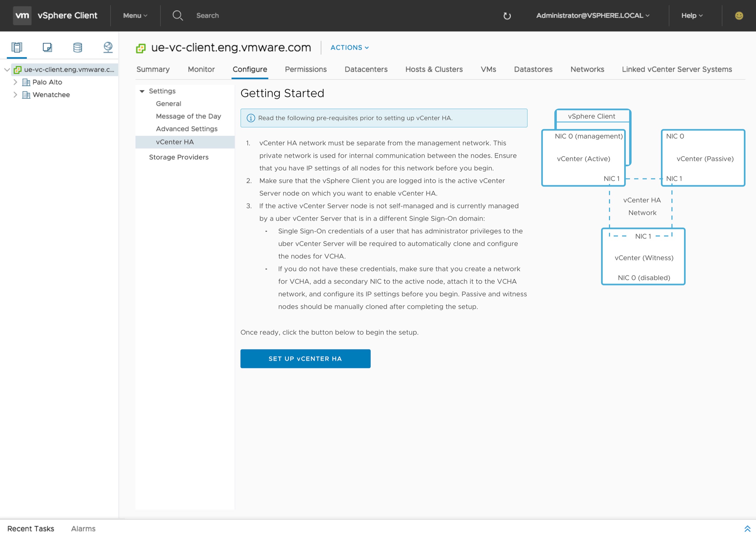Click SET UP vCENTER HA button
756x537 pixels.
coord(305,359)
